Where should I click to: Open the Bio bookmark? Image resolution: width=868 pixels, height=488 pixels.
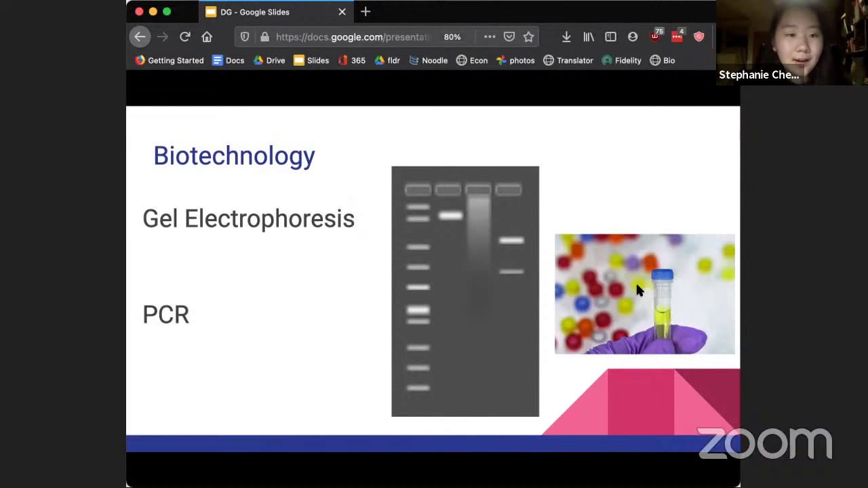pyautogui.click(x=663, y=60)
